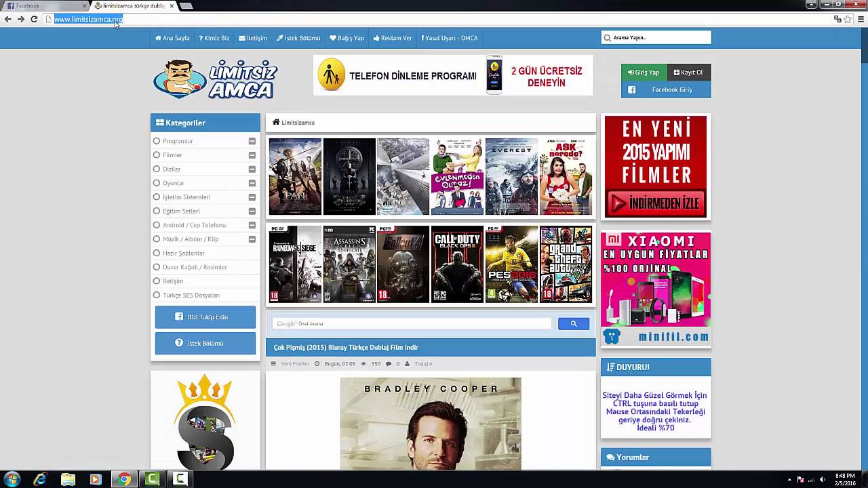Open File Explorer folder in taskbar

(68, 479)
